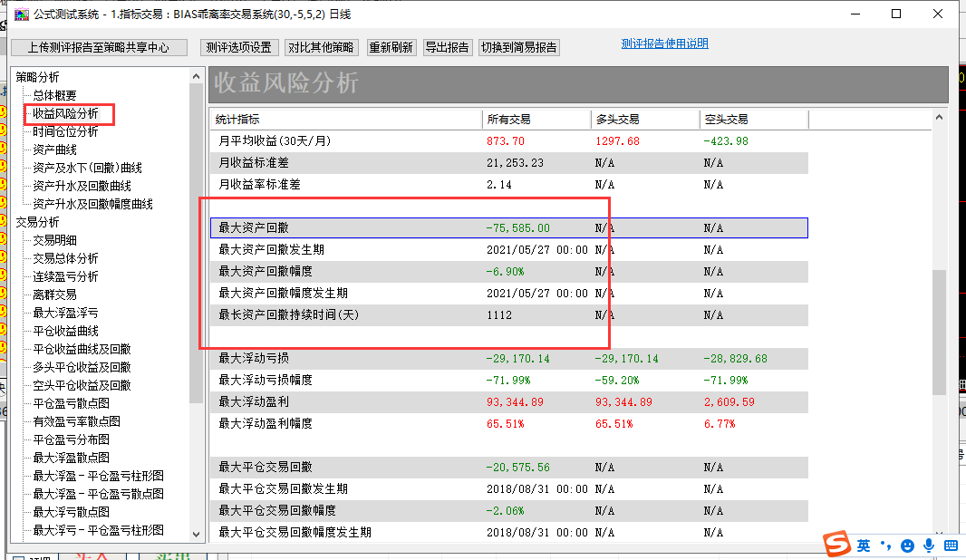Open 最大浮盈浮亏 tree item

point(65,313)
